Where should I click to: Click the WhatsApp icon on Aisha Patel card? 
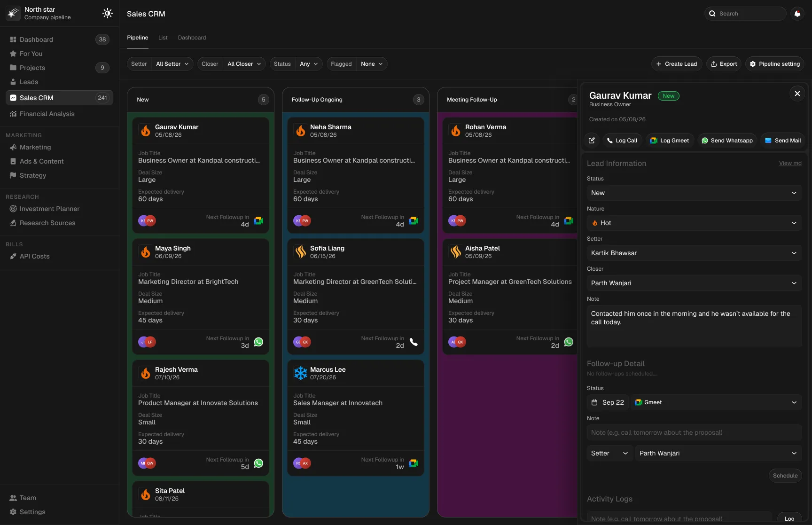[569, 342]
